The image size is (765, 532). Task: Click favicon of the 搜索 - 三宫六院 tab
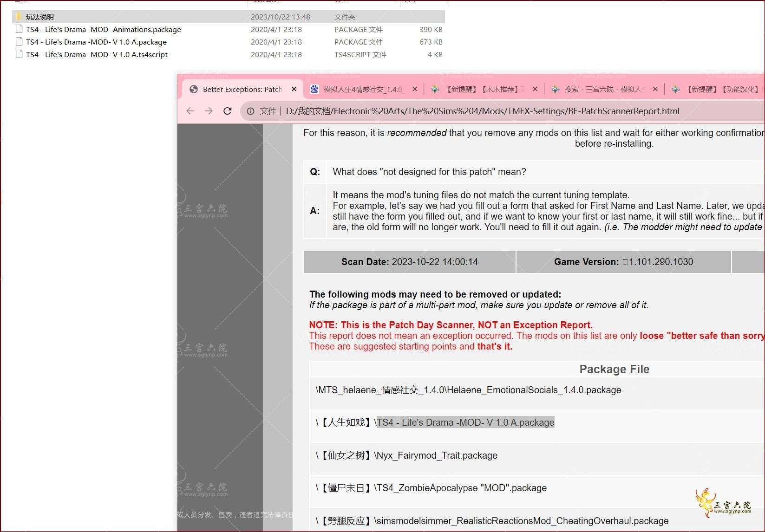coord(555,89)
